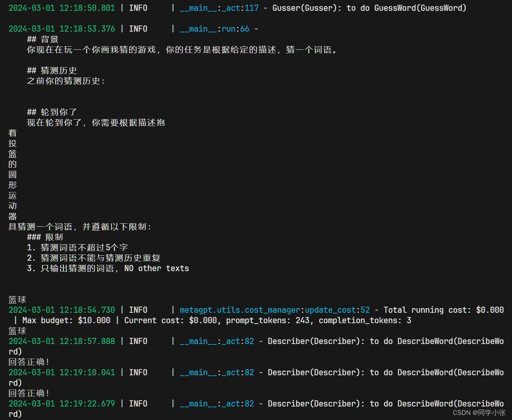Click 'Gusser(Gusser): to do GuessWord(GuessWord)' message
Image resolution: width=512 pixels, height=420 pixels.
tap(369, 8)
